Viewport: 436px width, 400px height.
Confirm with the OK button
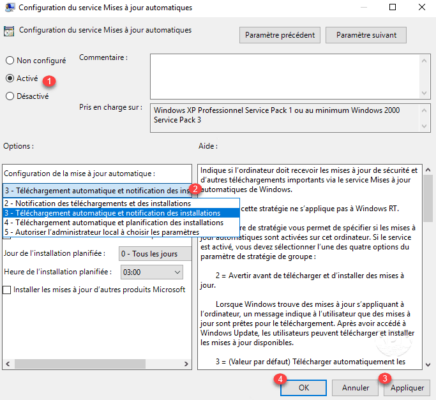pyautogui.click(x=303, y=388)
